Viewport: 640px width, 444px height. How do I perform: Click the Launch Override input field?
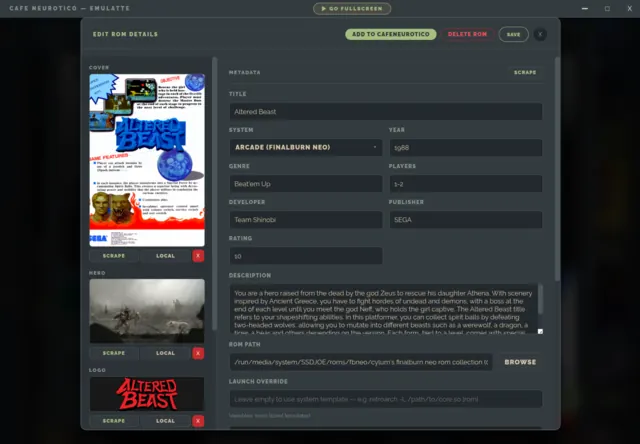pos(386,399)
